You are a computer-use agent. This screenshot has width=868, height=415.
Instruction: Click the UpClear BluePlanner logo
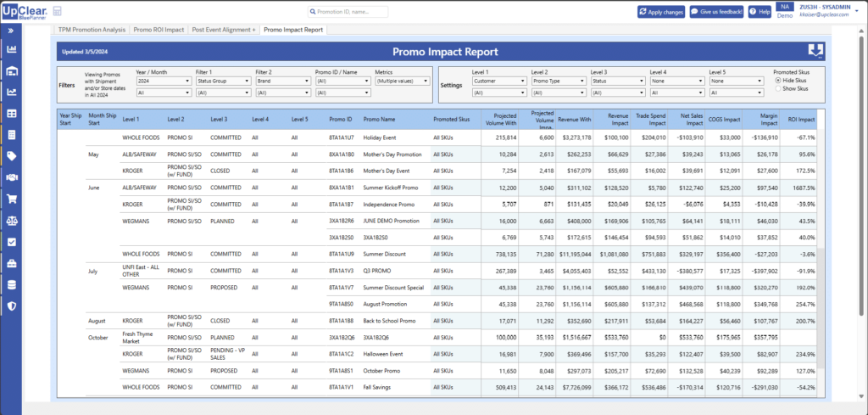click(x=25, y=11)
